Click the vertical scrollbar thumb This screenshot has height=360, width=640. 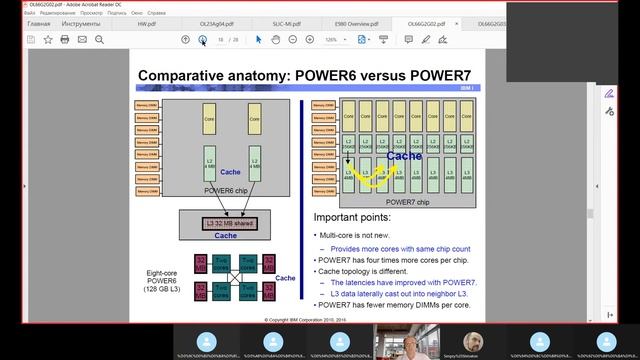coord(590,213)
